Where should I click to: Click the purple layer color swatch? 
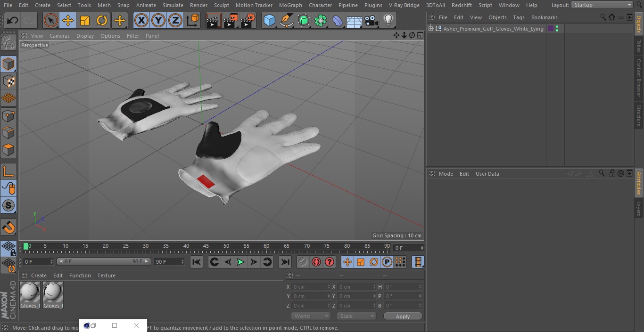550,29
